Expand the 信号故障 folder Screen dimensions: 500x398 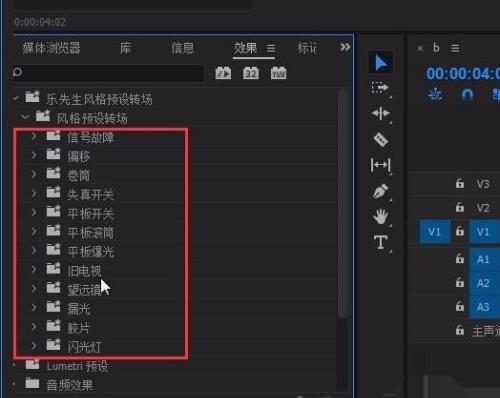click(x=34, y=136)
